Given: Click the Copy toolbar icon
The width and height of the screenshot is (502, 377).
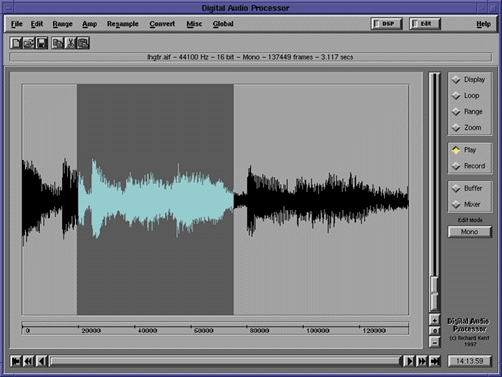Looking at the screenshot, I should (x=58, y=43).
